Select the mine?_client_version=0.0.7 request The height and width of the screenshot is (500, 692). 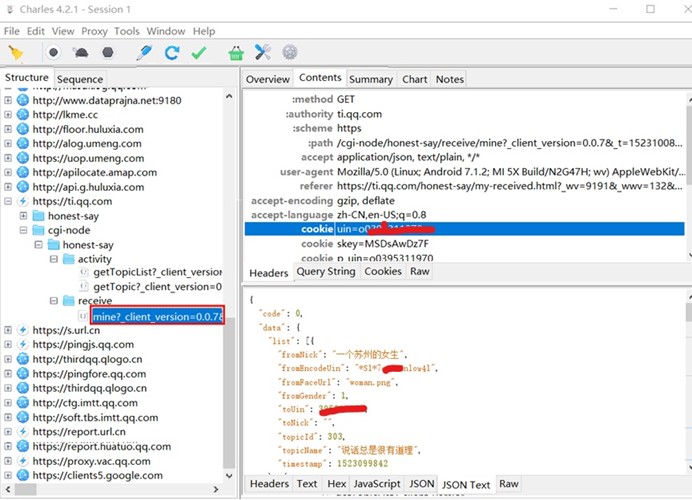(158, 316)
